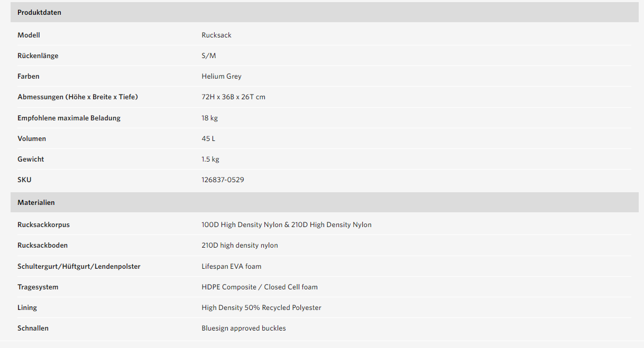Select the Rucksackkorpus material label
The height and width of the screenshot is (348, 644).
click(43, 224)
